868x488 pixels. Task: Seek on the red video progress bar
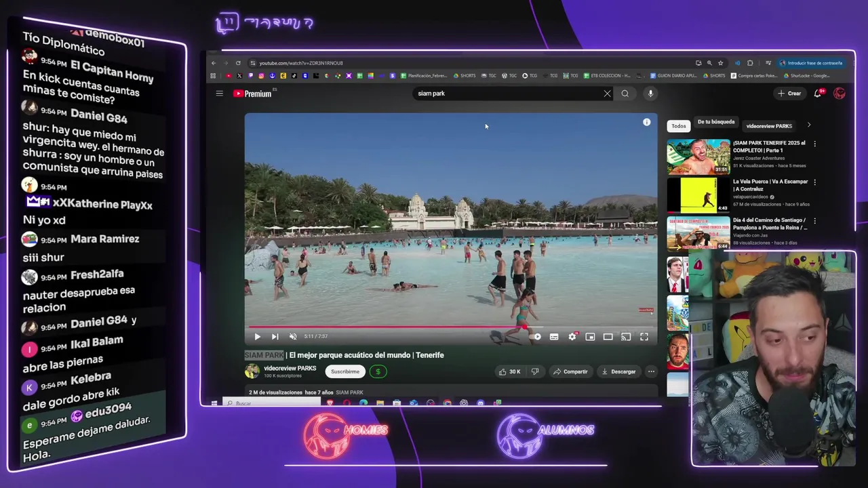coord(451,327)
